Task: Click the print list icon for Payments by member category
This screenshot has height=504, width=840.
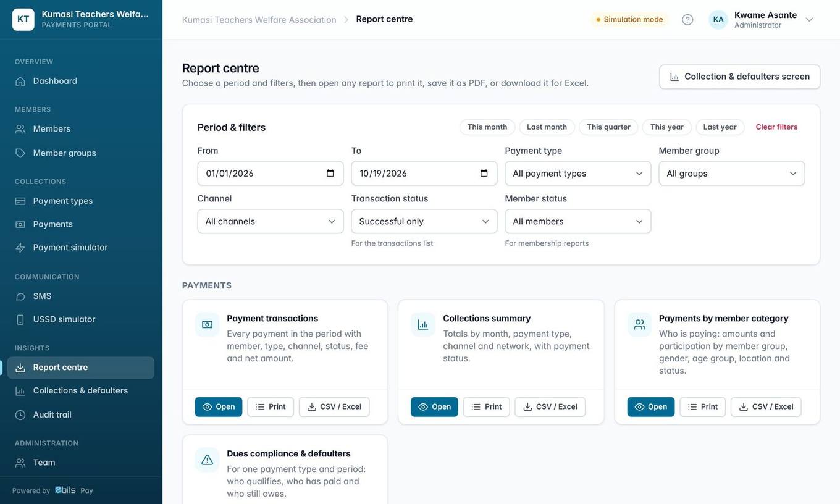Action: coord(693,407)
